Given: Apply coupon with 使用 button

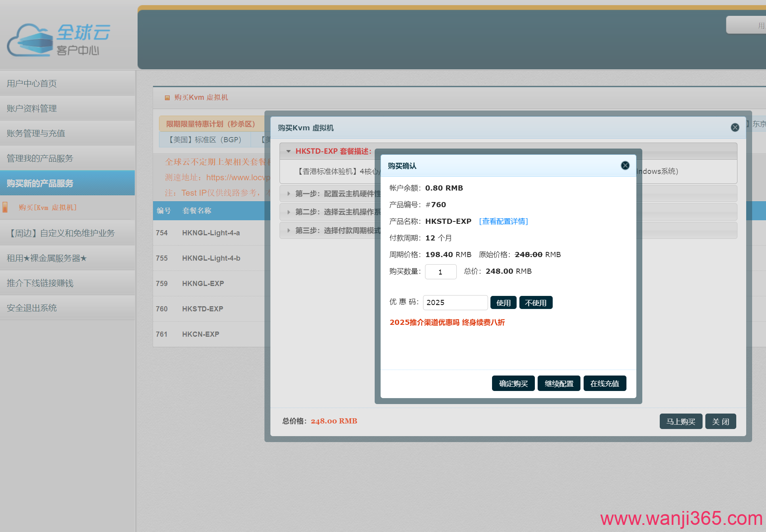Looking at the screenshot, I should pyautogui.click(x=503, y=303).
